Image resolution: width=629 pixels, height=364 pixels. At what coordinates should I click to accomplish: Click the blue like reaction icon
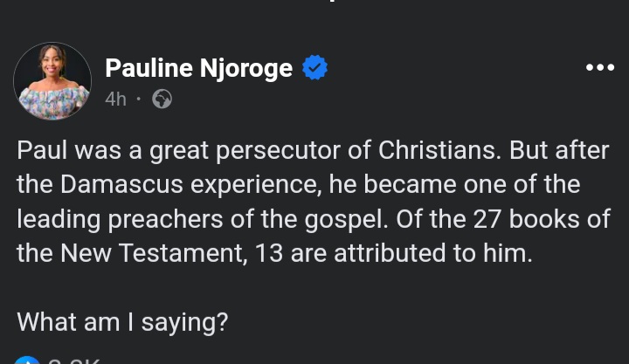(x=26, y=361)
